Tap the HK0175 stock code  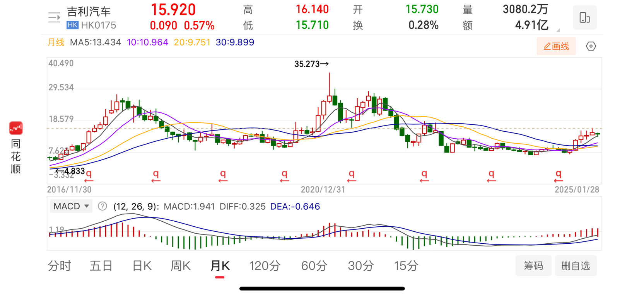[x=99, y=25]
